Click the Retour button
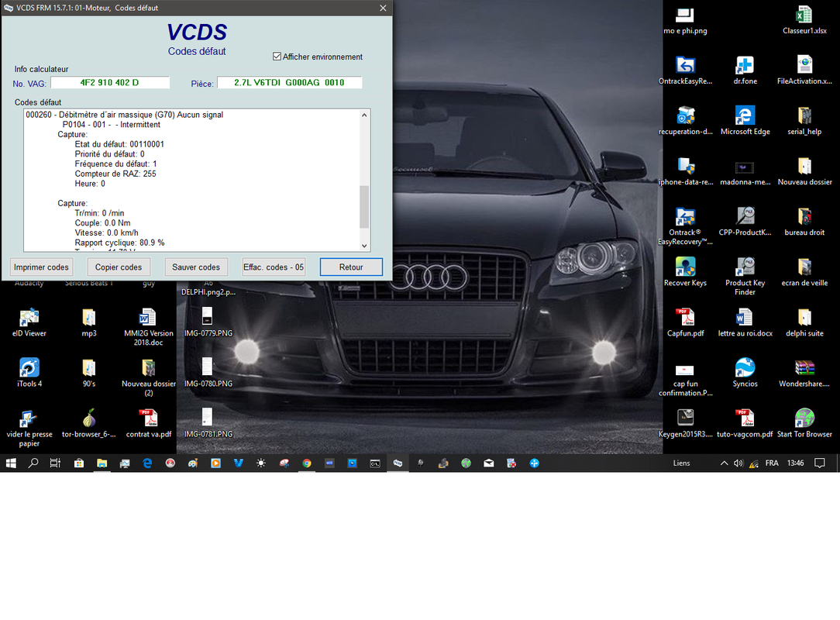This screenshot has height=620, width=840. click(351, 267)
